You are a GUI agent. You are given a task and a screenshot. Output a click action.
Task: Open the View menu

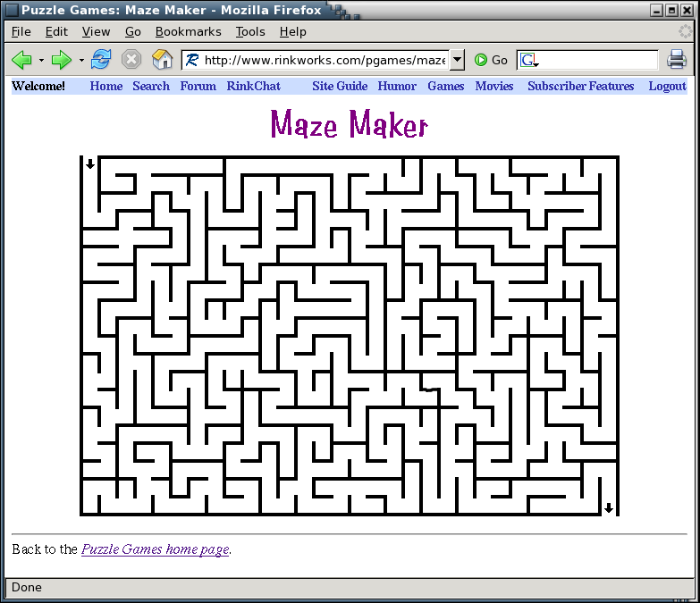pyautogui.click(x=96, y=31)
